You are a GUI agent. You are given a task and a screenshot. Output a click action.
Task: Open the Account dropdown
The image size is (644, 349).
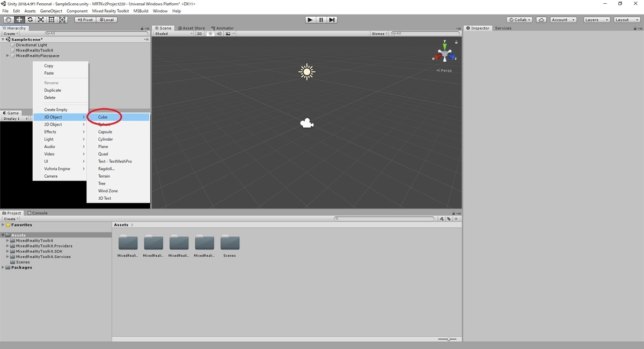(563, 20)
